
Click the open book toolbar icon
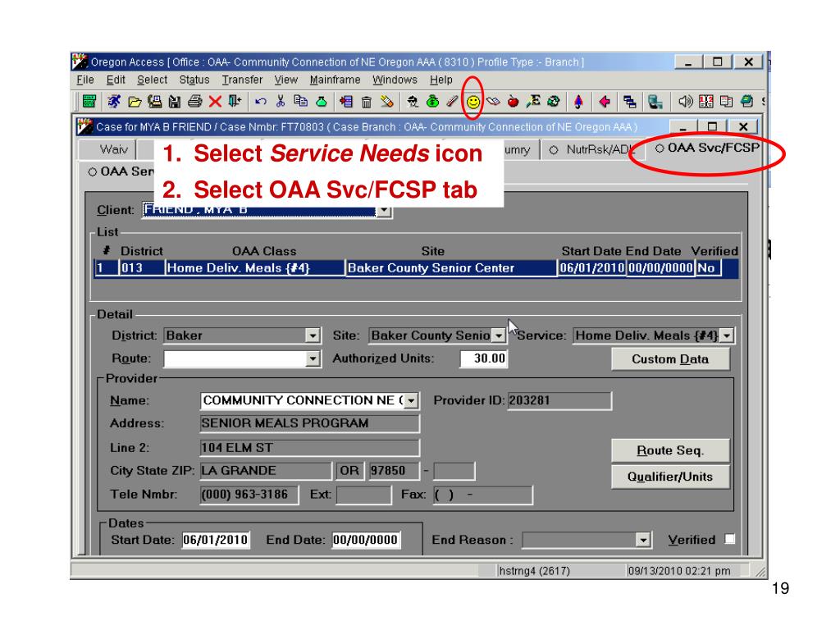tap(493, 101)
